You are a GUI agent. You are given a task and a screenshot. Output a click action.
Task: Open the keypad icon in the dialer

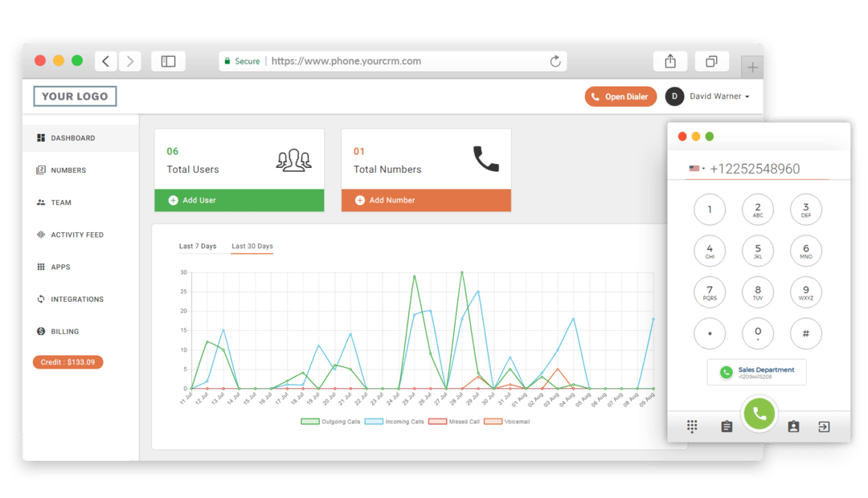pos(692,427)
